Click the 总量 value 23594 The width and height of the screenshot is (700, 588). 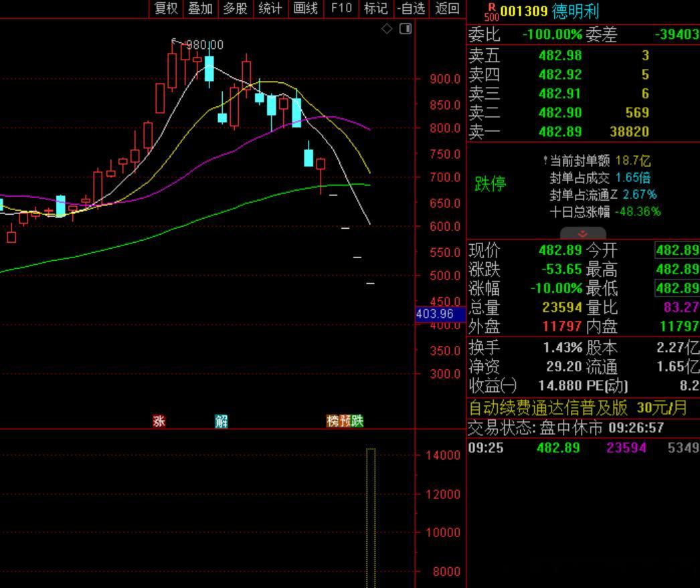pos(562,308)
